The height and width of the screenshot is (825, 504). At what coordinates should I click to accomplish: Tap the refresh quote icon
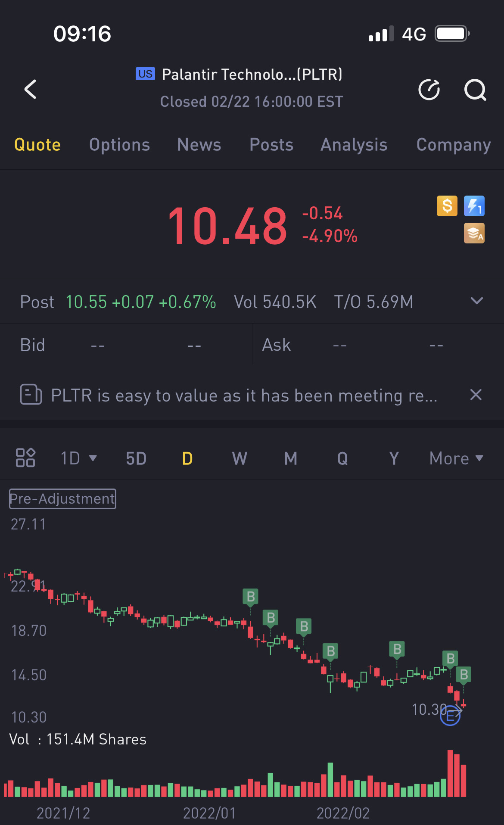[x=429, y=90]
